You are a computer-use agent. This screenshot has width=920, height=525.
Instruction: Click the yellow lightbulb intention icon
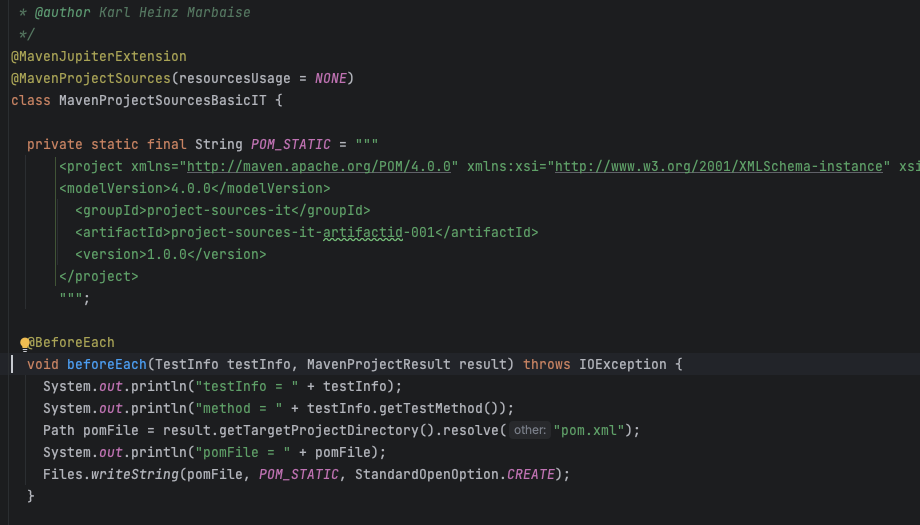tap(25, 344)
